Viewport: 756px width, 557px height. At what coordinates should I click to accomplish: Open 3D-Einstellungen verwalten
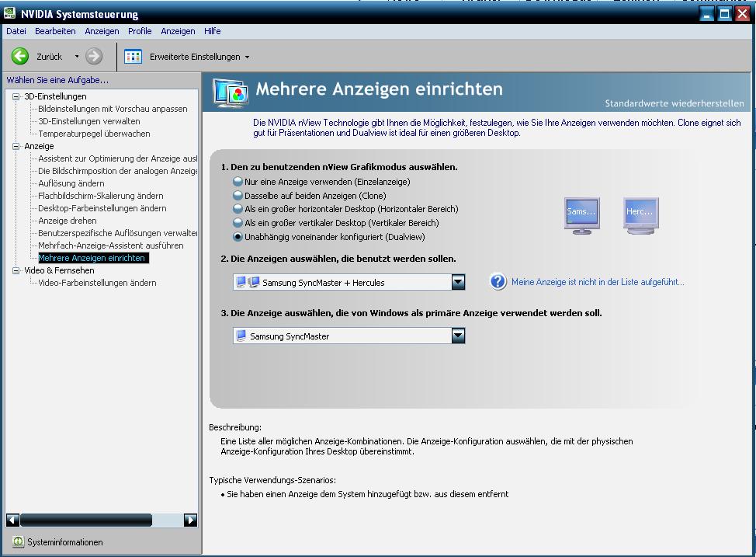pos(89,122)
